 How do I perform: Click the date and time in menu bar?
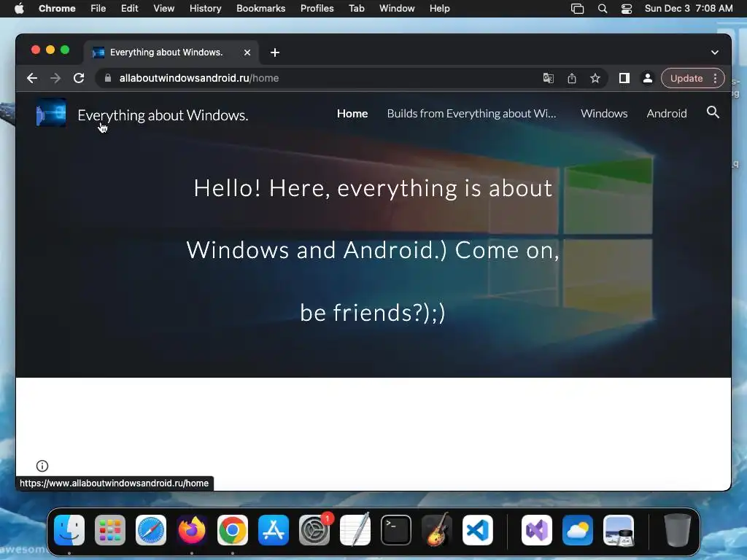[689, 9]
